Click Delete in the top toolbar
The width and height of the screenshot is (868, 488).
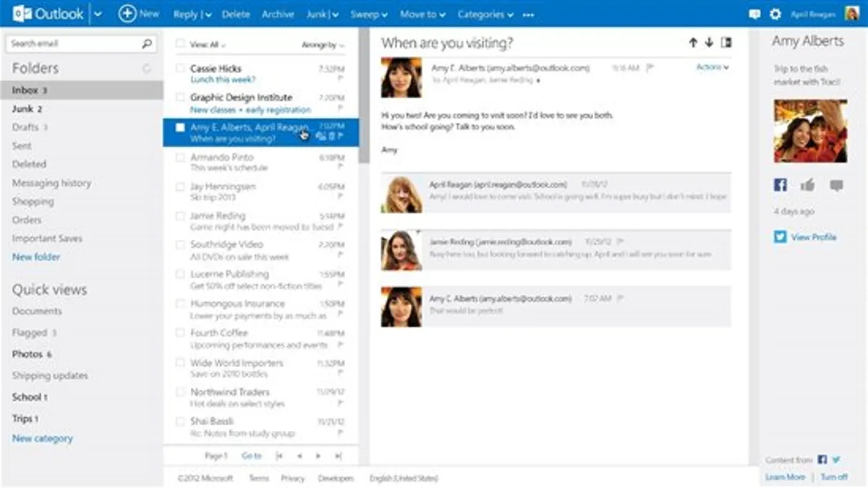pos(236,14)
